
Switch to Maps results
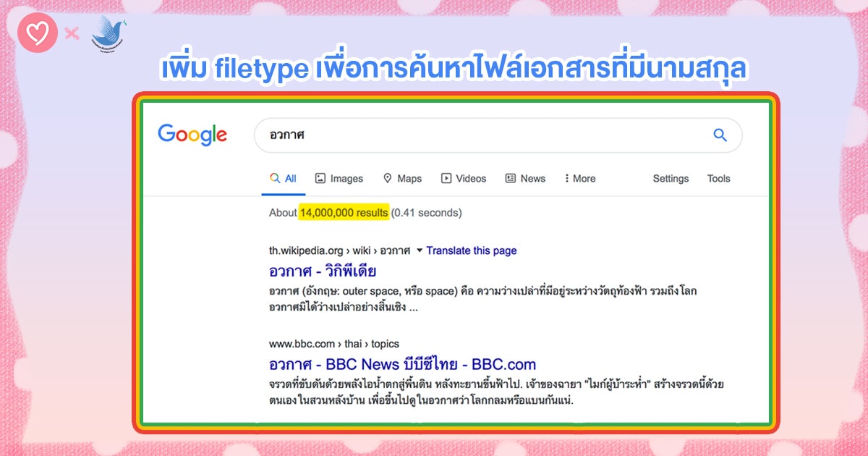[401, 179]
